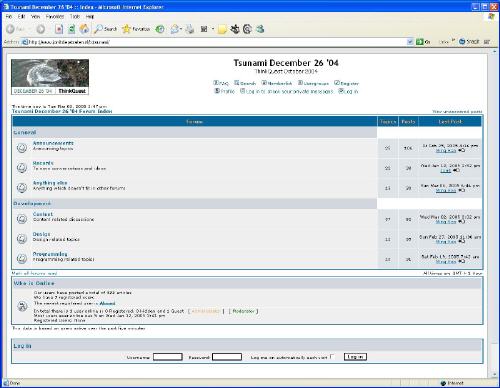Image resolution: width=500 pixels, height=388 pixels.
Task: Focus the Username input field
Action: point(168,357)
